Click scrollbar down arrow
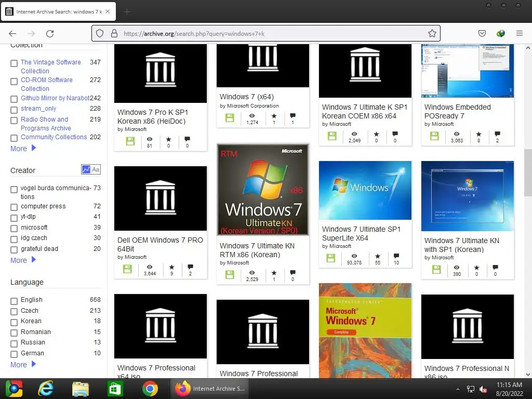Image resolution: width=532 pixels, height=399 pixels. coord(528,375)
